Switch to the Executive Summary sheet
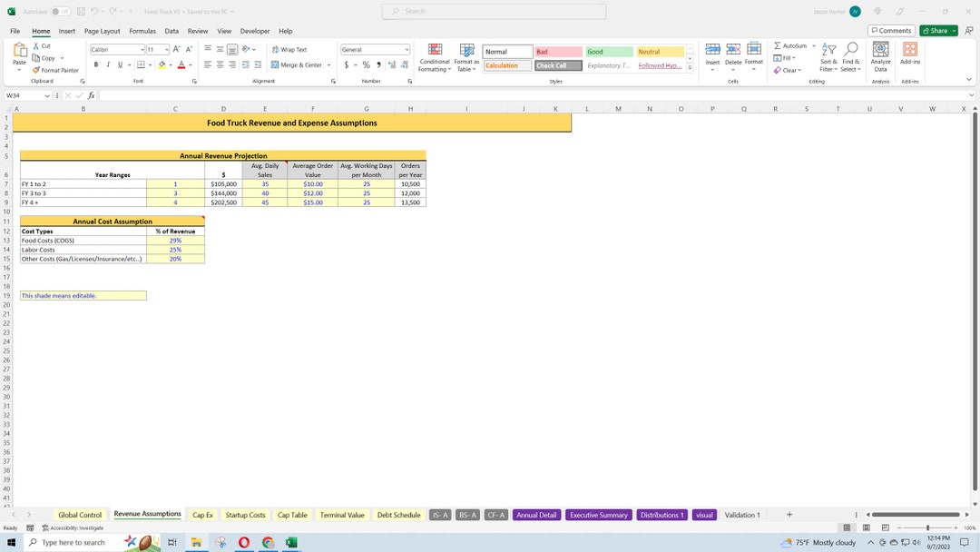Screen dimensions: 980x552 [x=599, y=515]
